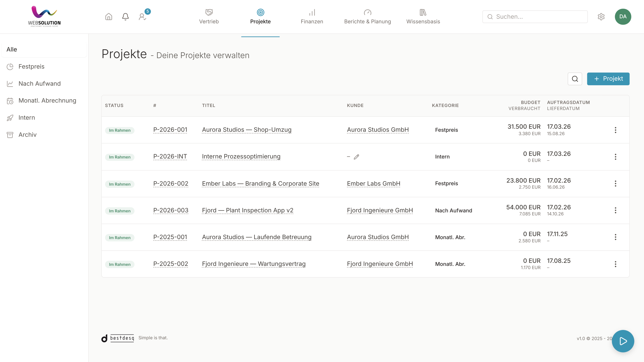The image size is (644, 362).
Task: Click Im Rahmen status badge for P-2026-001
Action: (120, 130)
